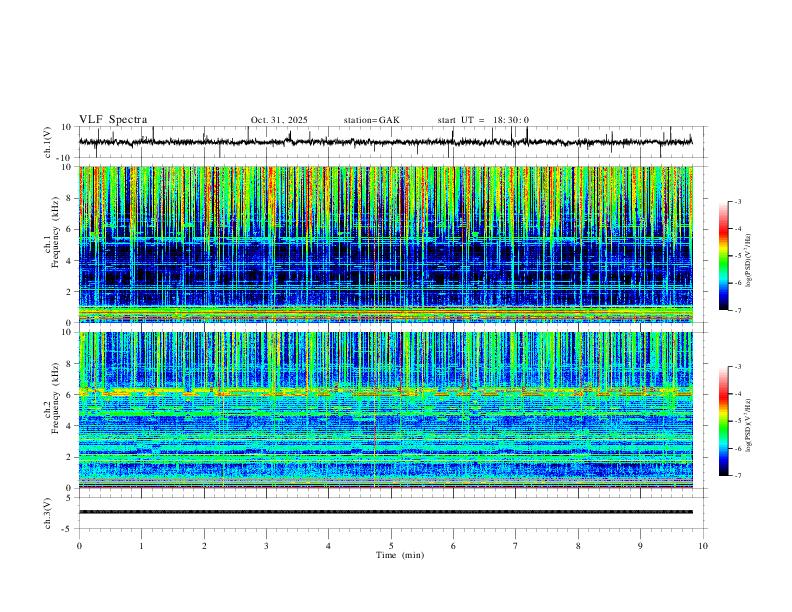Viewport: 792px width, 612px height.
Task: Click tick label 4 on the Time axis
Action: coord(328,546)
